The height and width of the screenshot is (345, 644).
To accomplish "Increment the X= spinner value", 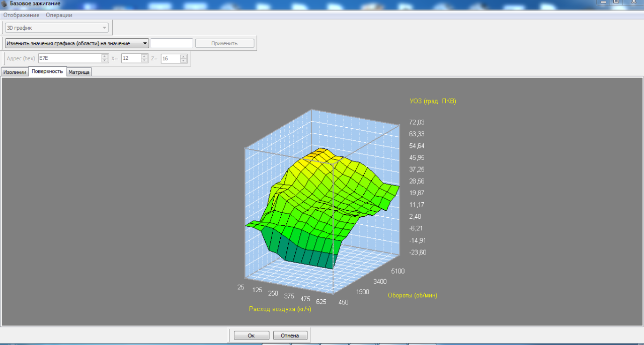I will pyautogui.click(x=144, y=56).
